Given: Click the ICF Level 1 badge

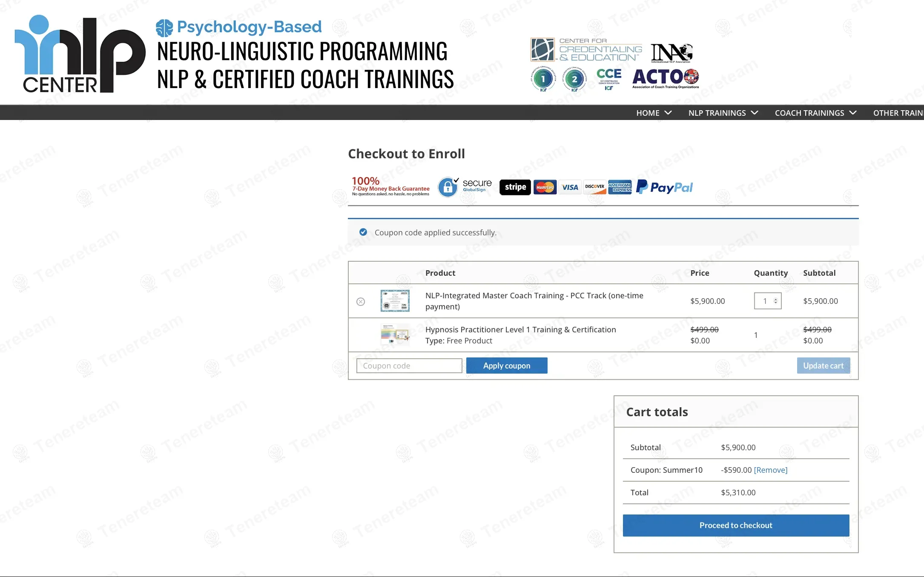Looking at the screenshot, I should coord(543,79).
